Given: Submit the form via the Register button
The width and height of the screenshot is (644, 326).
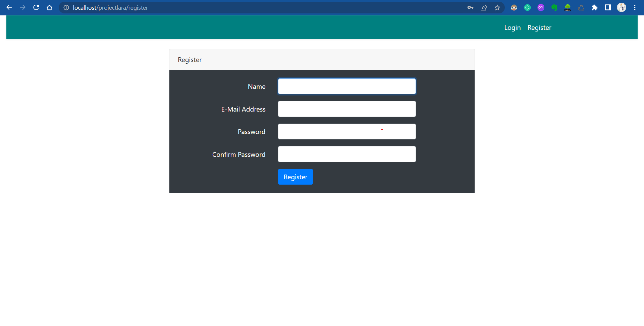Looking at the screenshot, I should point(295,177).
